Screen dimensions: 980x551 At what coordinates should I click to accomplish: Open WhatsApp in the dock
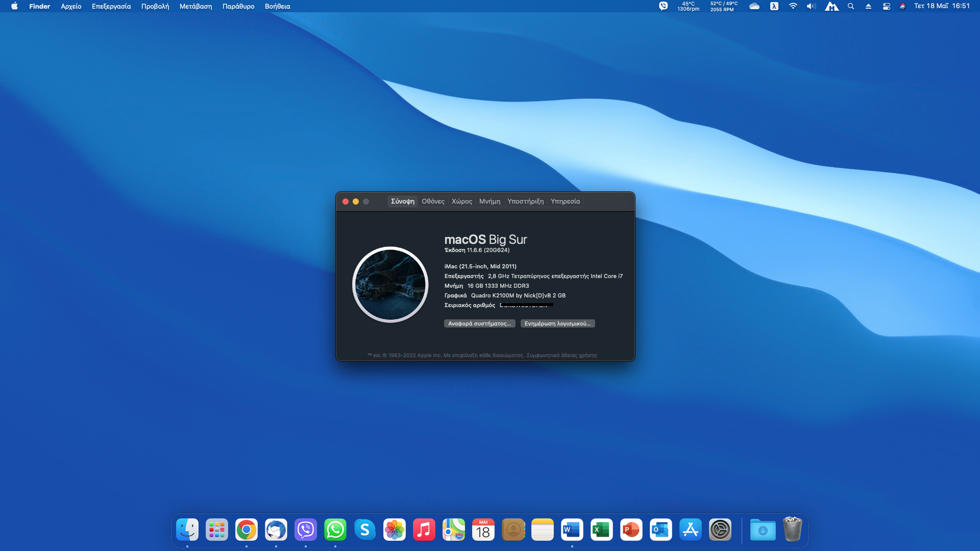click(335, 530)
